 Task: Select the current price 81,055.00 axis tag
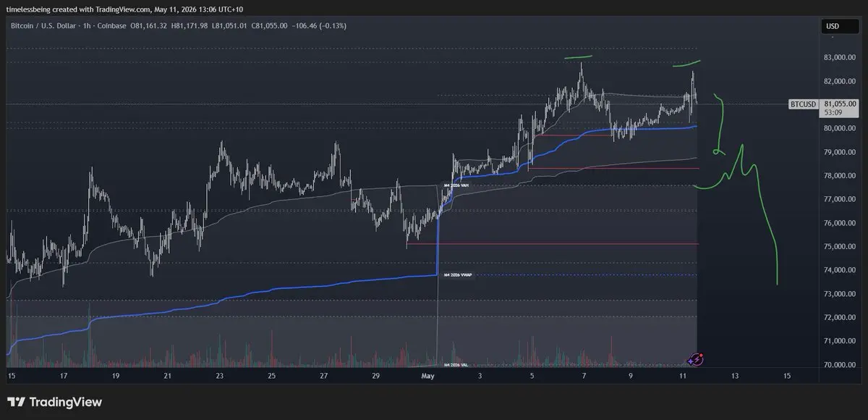tap(841, 104)
